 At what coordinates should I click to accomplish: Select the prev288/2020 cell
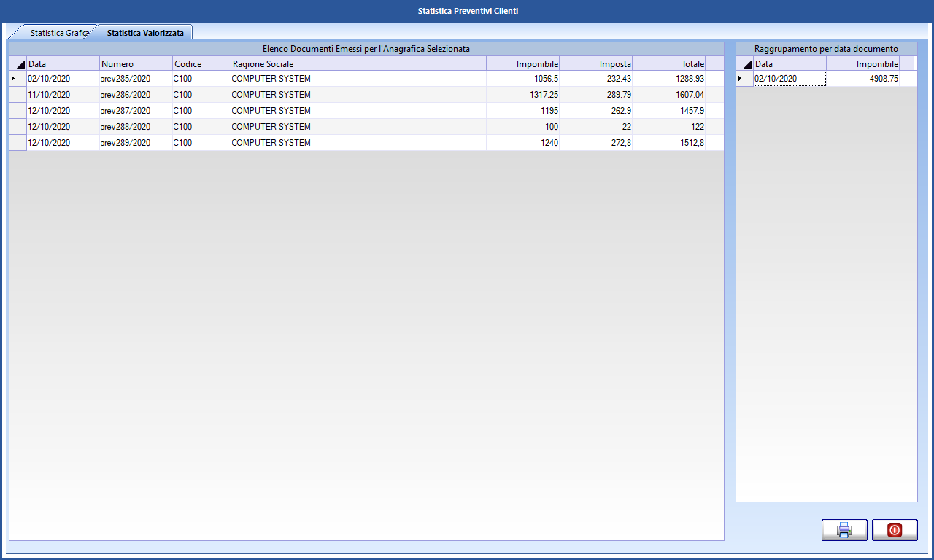(x=136, y=127)
